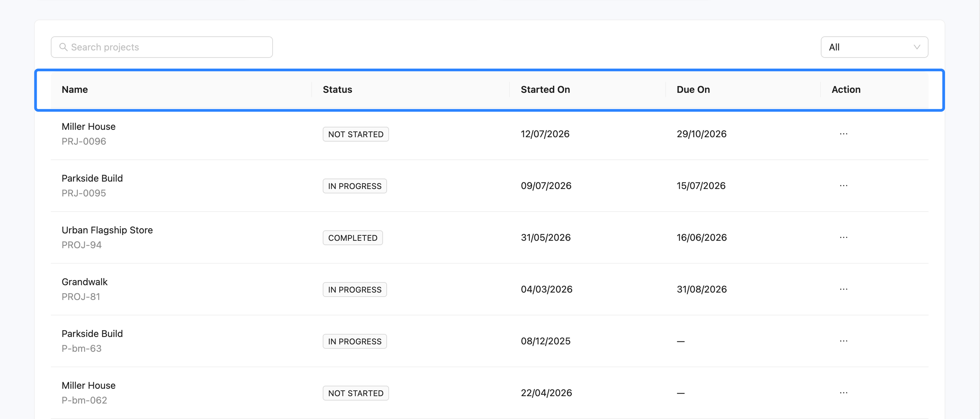Screen dimensions: 980x419
Task: Sort by the Status column header
Action: click(338, 89)
